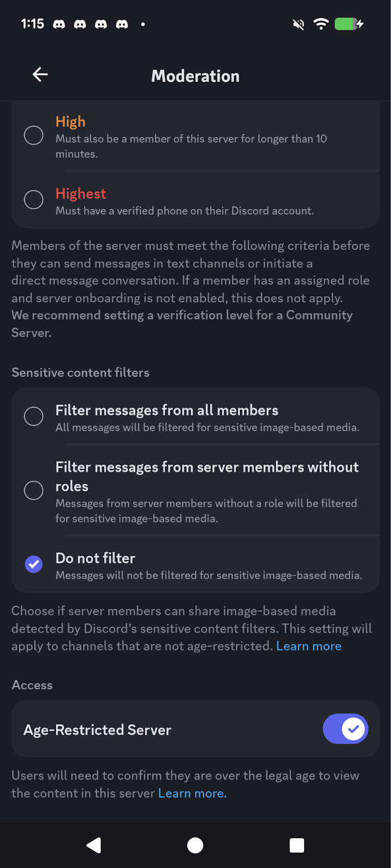Select the "Do not filter" option
Viewport: 391px width, 868px height.
click(x=34, y=564)
